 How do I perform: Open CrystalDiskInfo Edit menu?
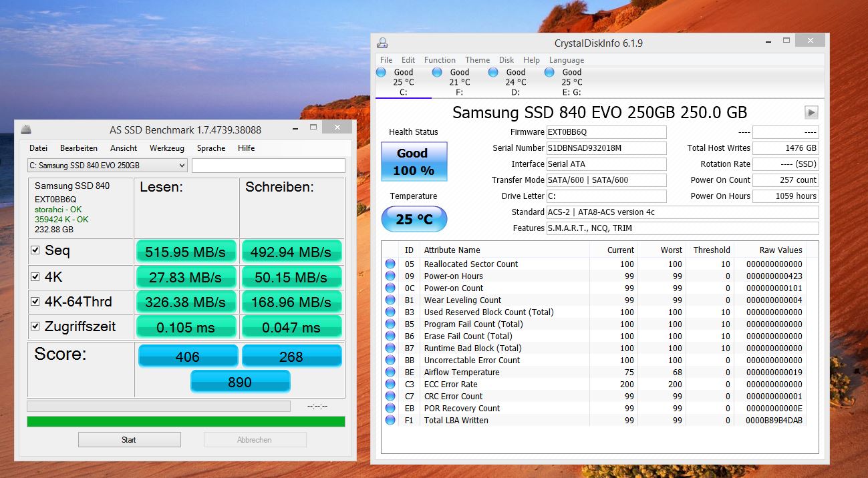tap(408, 60)
